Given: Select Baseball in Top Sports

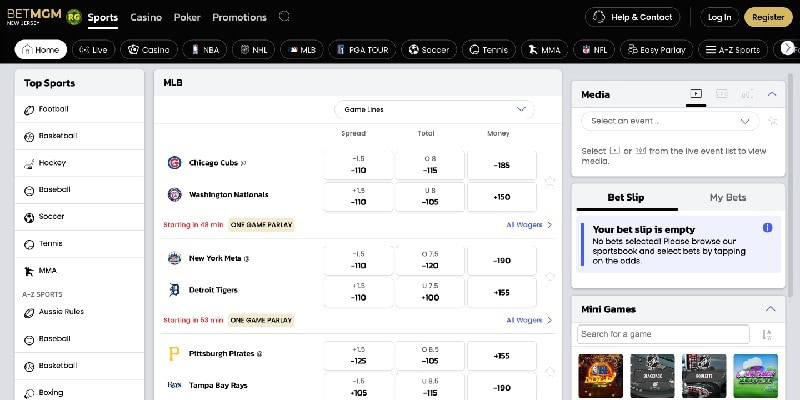Looking at the screenshot, I should pos(79,190).
